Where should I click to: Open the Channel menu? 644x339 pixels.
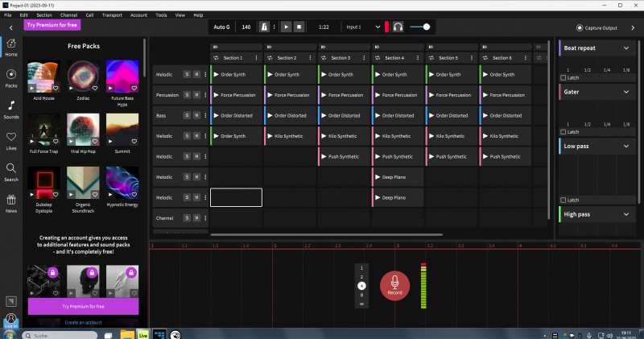coord(68,14)
